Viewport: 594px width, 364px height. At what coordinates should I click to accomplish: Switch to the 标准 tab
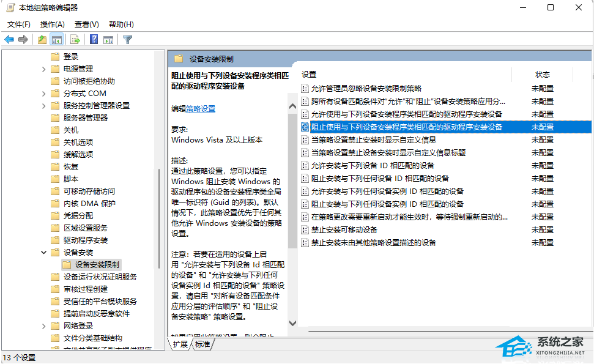click(x=202, y=344)
